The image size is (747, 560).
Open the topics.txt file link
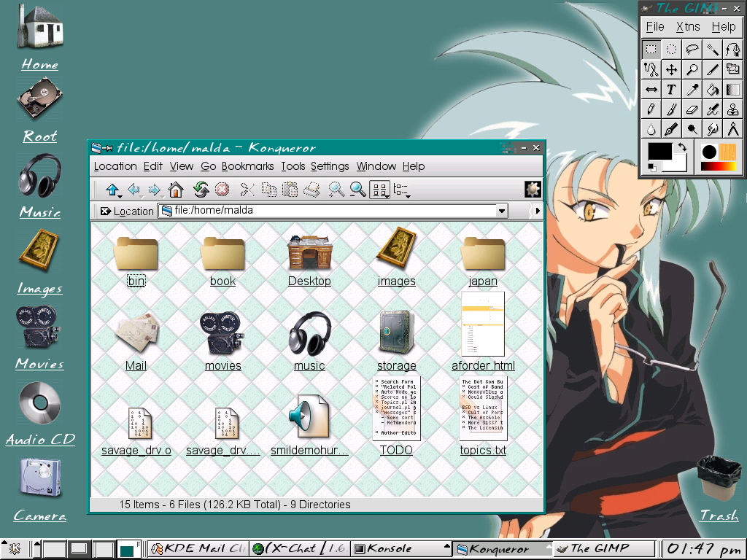click(483, 450)
